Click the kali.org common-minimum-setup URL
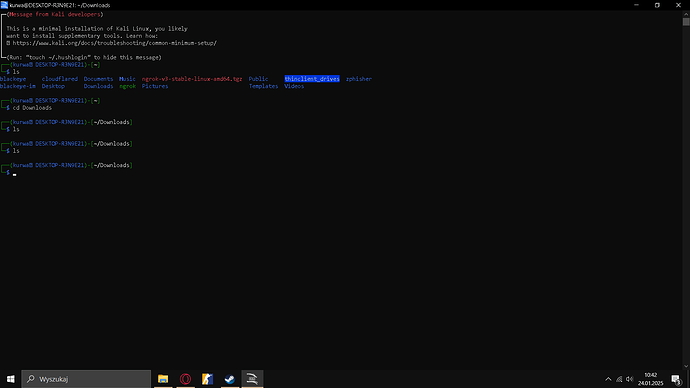This screenshot has height=388, width=690. [x=114, y=43]
